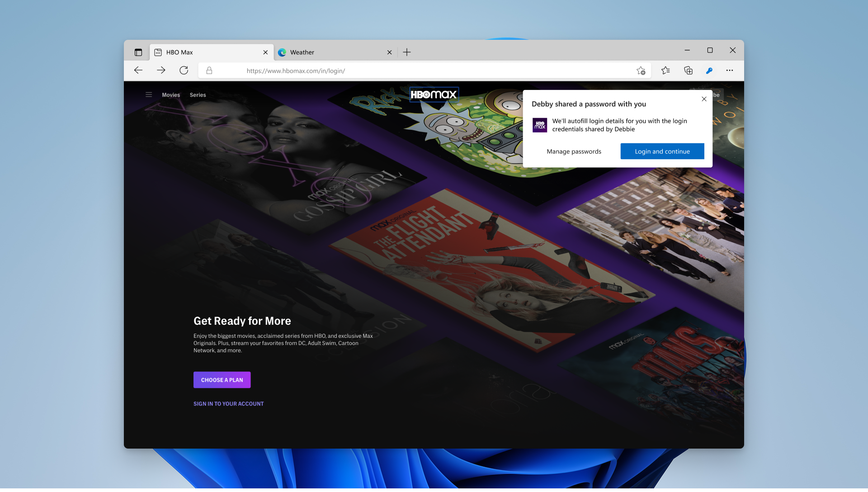This screenshot has width=868, height=492.
Task: Open the Favorites list icon
Action: (x=665, y=70)
